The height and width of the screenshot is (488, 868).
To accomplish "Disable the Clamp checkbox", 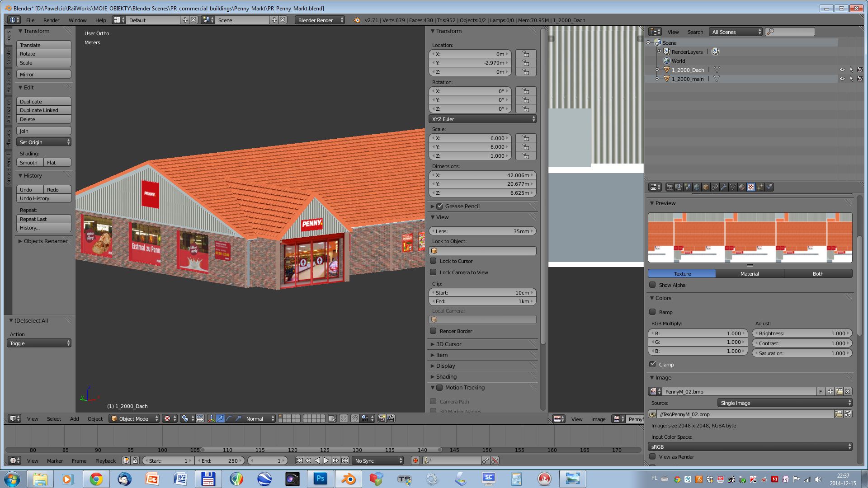I will tap(652, 364).
